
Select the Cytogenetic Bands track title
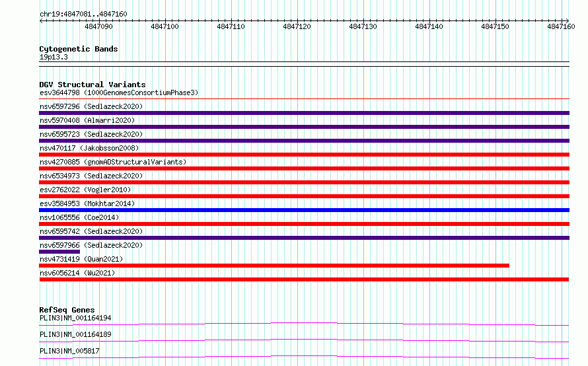click(x=79, y=49)
